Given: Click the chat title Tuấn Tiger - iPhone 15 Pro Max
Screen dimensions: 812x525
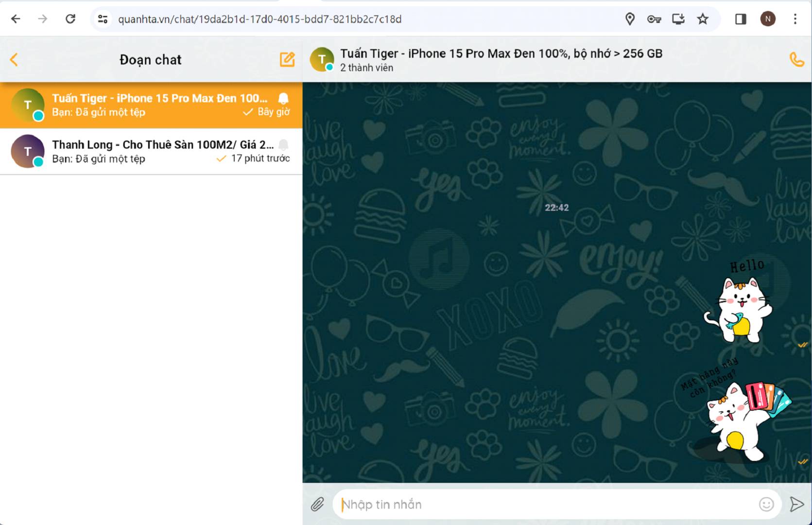Looking at the screenshot, I should 501,53.
